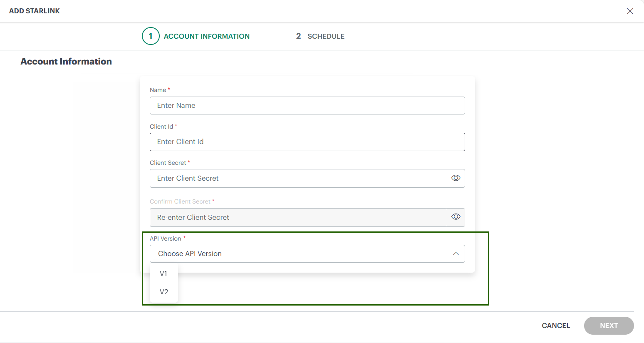Click the Client Id field label
644x343 pixels.
coord(161,127)
